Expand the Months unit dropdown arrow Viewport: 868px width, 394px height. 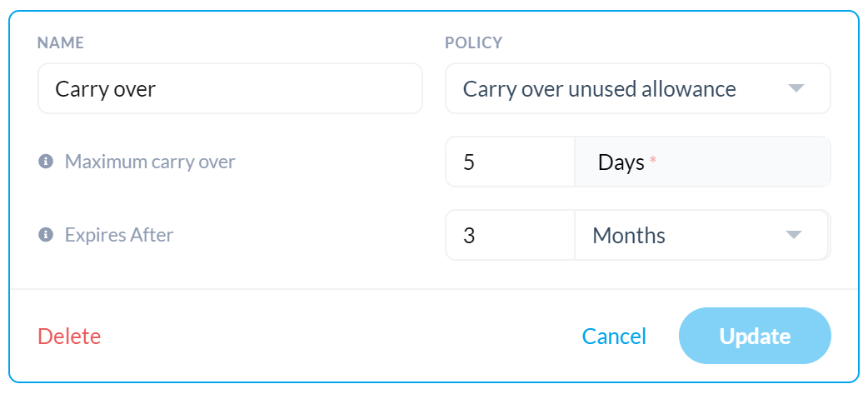pyautogui.click(x=794, y=235)
